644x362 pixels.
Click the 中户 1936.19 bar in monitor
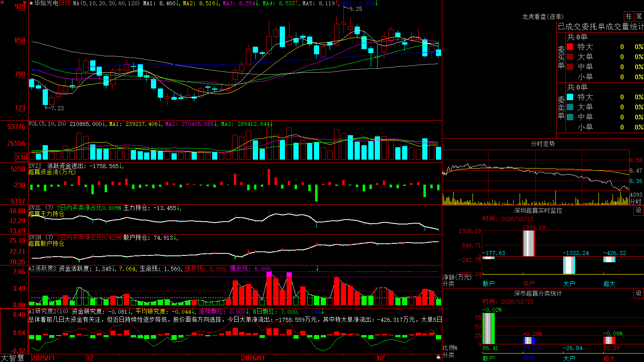click(x=529, y=243)
